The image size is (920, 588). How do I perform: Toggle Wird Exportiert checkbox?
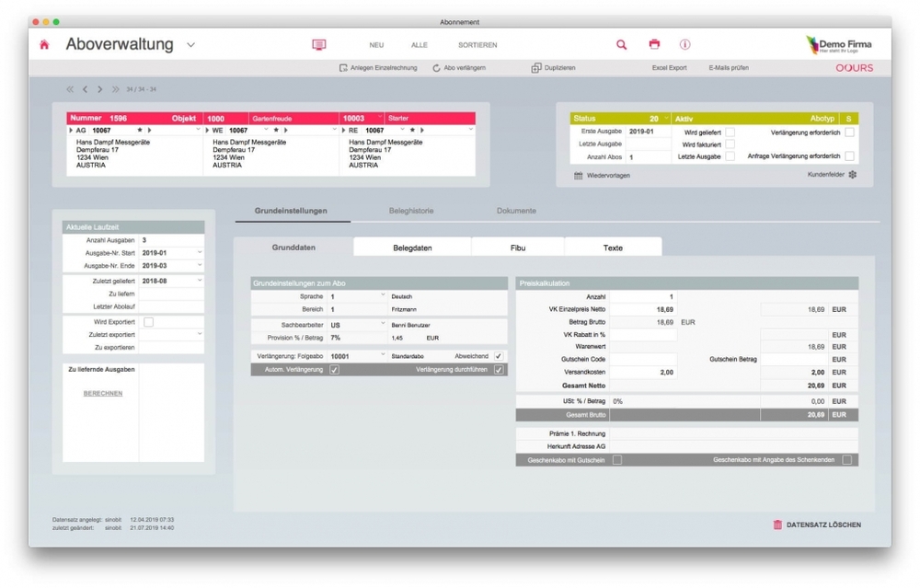(148, 321)
